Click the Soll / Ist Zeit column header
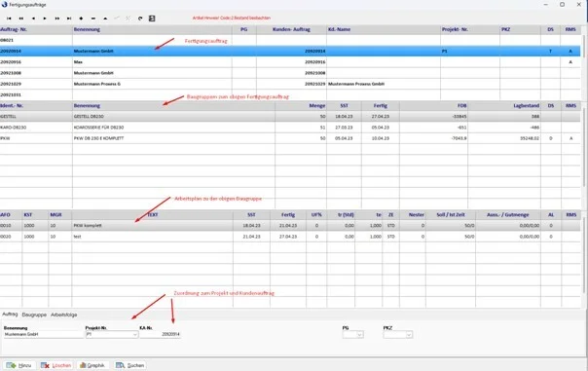 coord(451,215)
